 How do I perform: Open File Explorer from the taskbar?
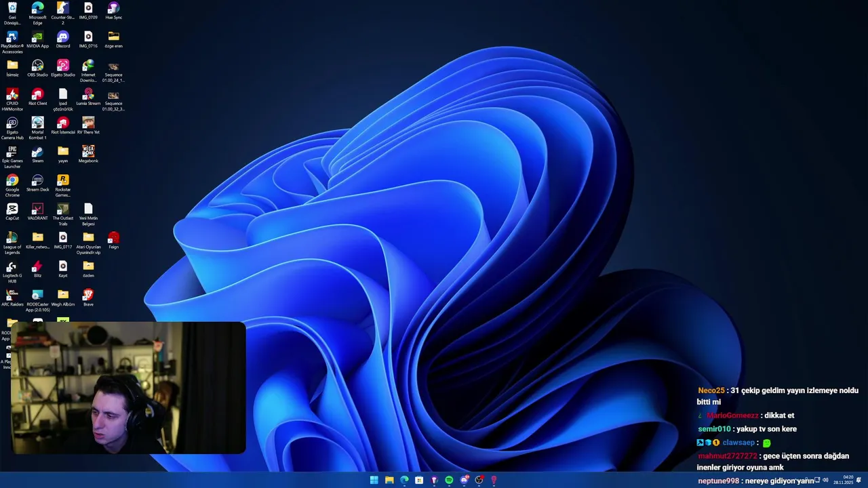389,480
